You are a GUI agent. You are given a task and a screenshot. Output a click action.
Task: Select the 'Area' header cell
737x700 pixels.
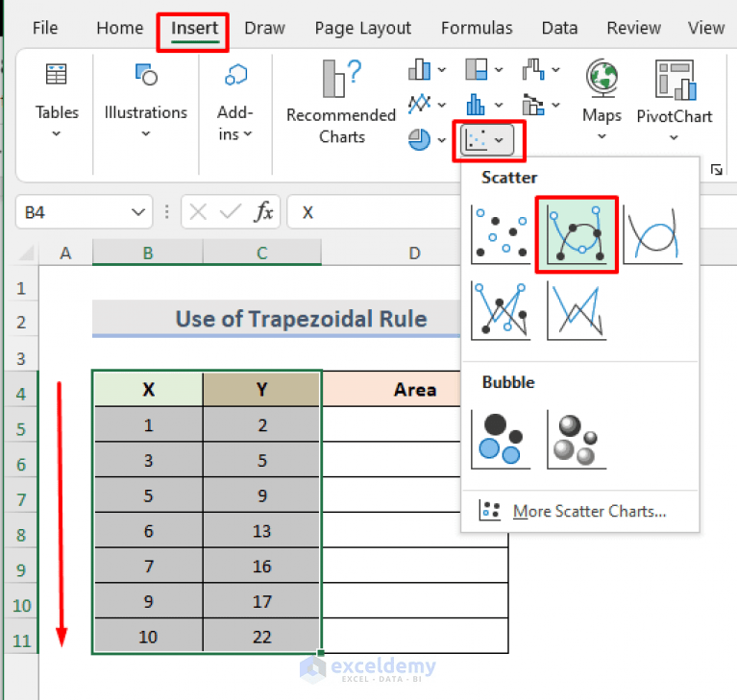(x=391, y=389)
